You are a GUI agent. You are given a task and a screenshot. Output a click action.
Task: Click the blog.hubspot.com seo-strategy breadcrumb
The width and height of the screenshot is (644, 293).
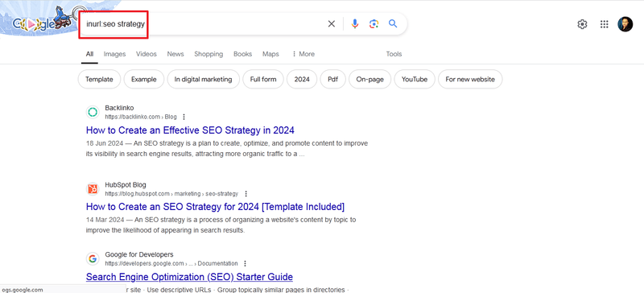pyautogui.click(x=171, y=193)
